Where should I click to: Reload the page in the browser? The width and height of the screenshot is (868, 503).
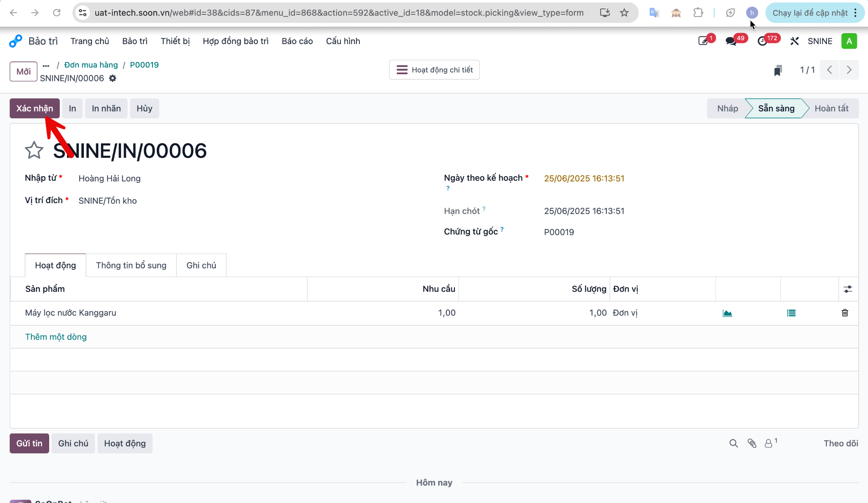[56, 13]
